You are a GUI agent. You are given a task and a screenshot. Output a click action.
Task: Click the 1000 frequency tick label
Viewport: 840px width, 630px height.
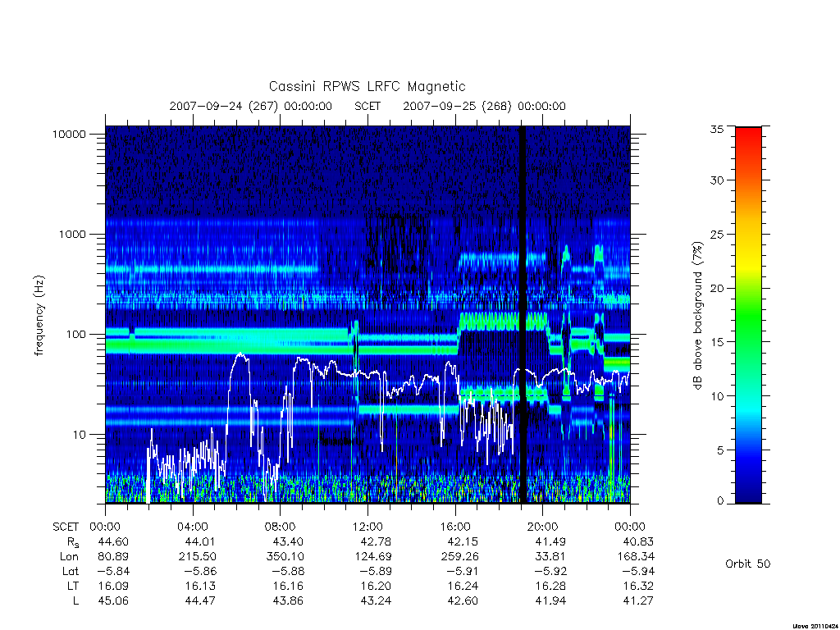pos(72,235)
